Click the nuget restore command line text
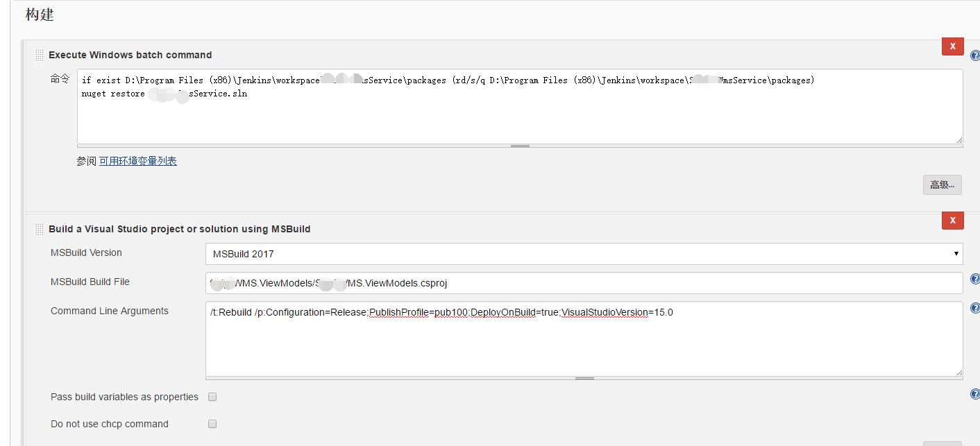 164,93
